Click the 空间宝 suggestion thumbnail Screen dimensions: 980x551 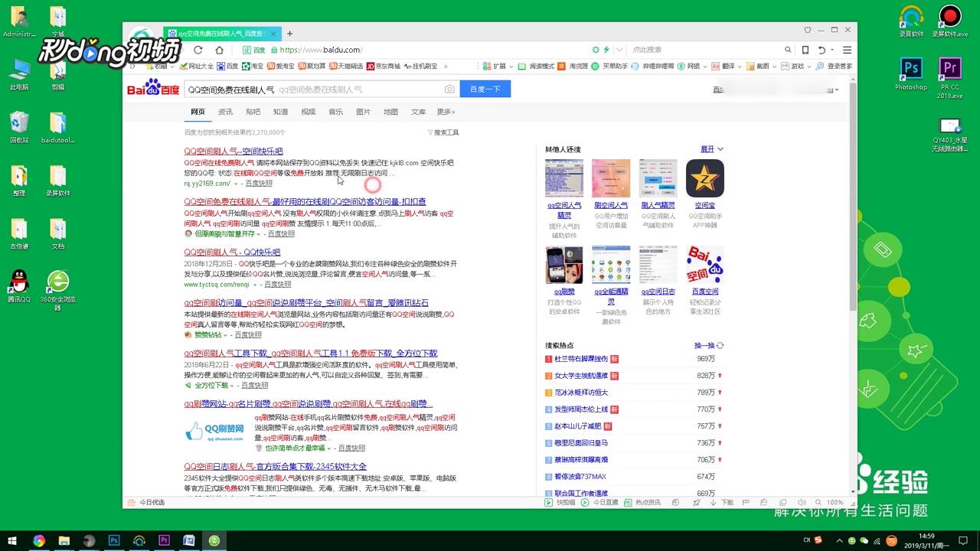(x=705, y=178)
